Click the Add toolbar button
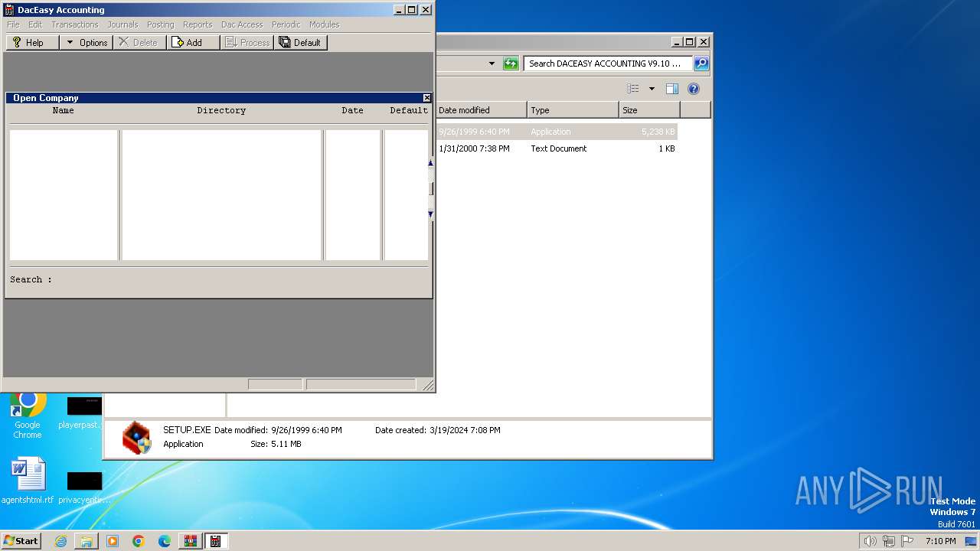Viewport: 980px width, 551px height. coord(193,43)
